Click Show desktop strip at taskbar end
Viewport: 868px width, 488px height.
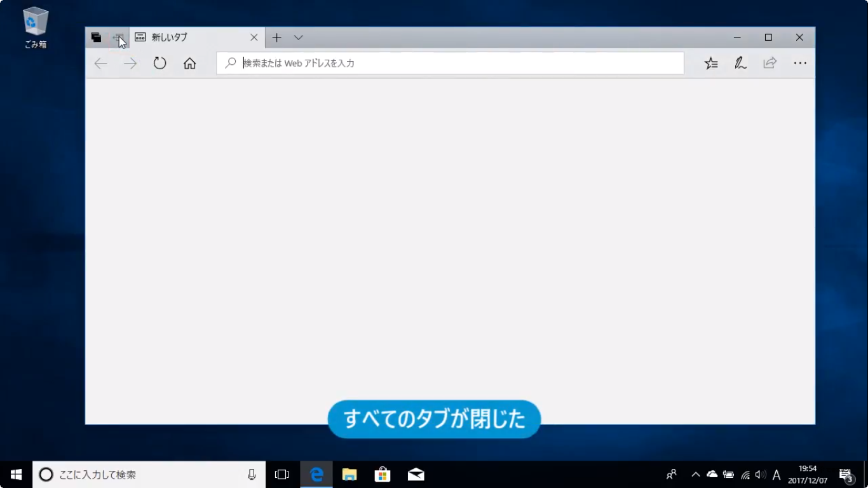tap(866, 475)
